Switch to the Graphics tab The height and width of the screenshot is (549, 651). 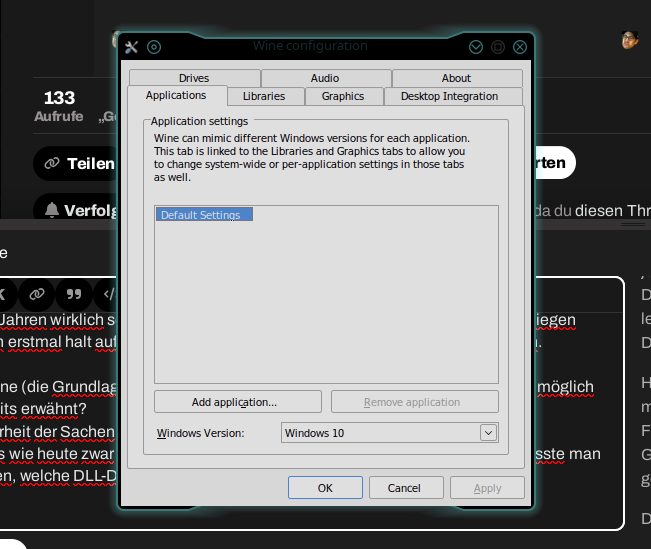point(343,96)
